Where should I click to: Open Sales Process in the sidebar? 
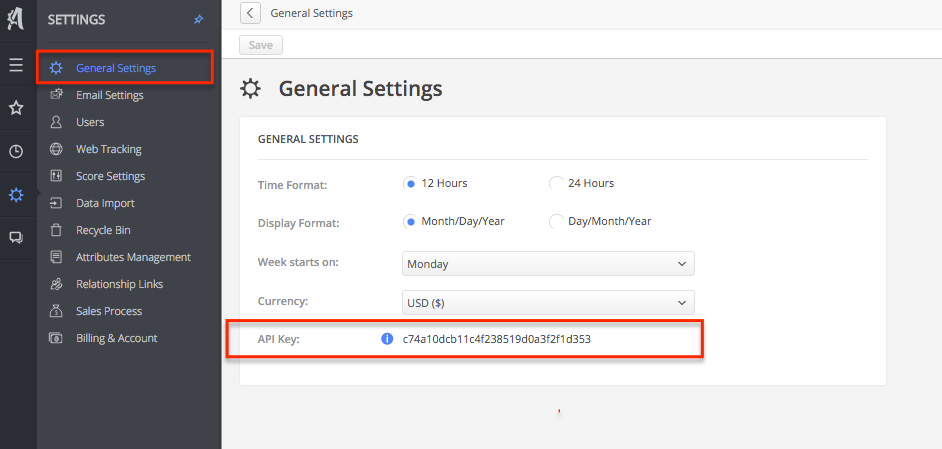[x=109, y=311]
